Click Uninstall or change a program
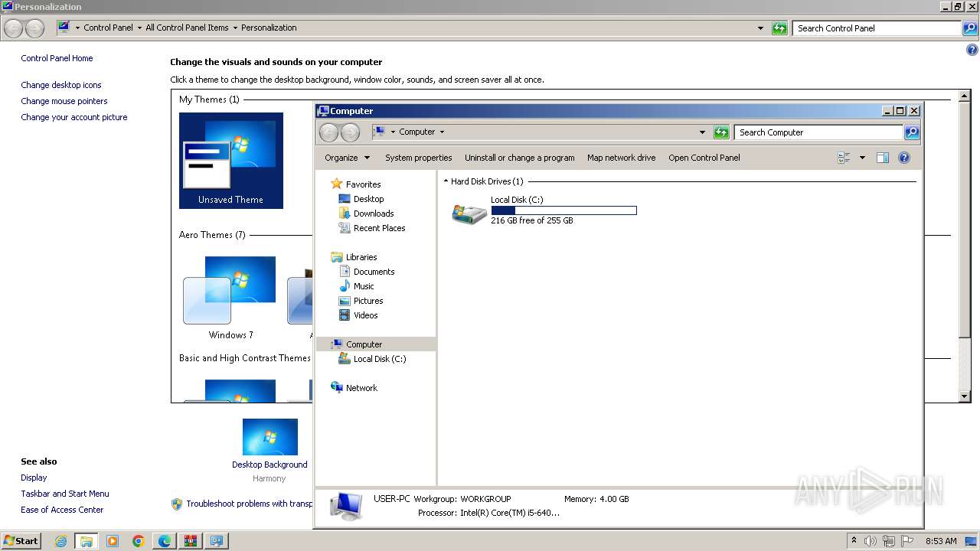 coord(519,158)
